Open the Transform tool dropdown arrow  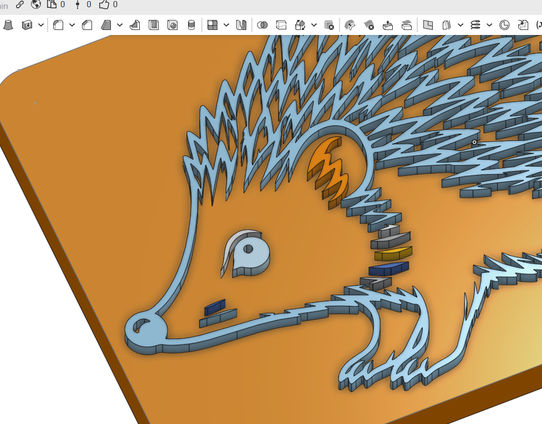pos(314,25)
